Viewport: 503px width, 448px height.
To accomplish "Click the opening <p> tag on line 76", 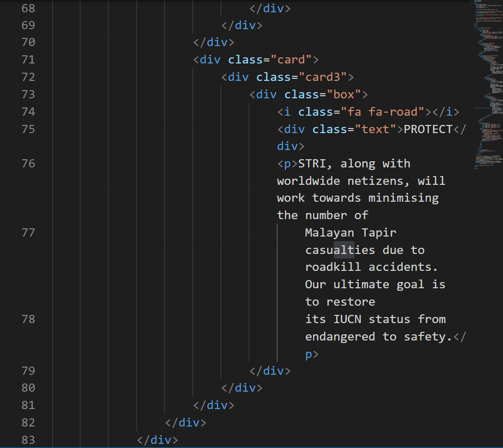I will click(x=288, y=164).
